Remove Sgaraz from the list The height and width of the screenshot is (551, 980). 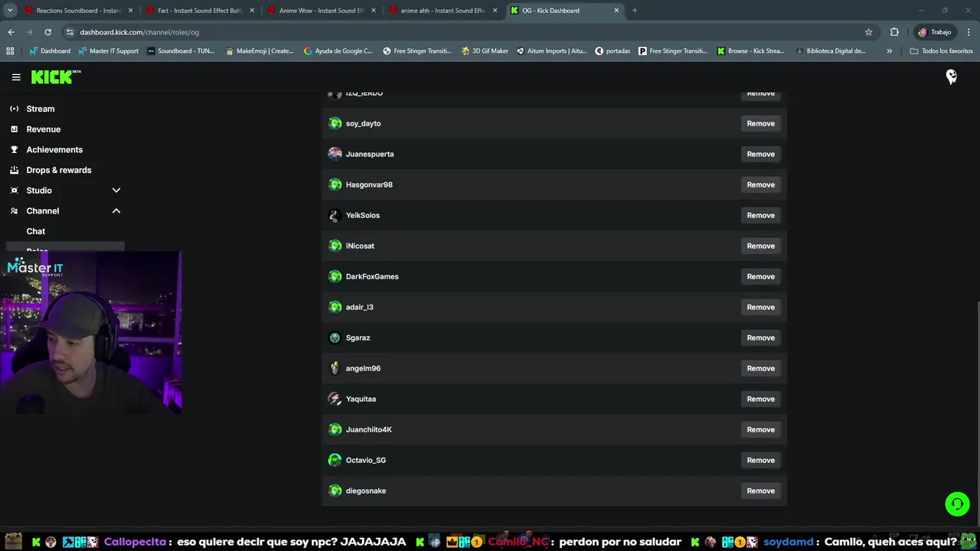click(760, 337)
